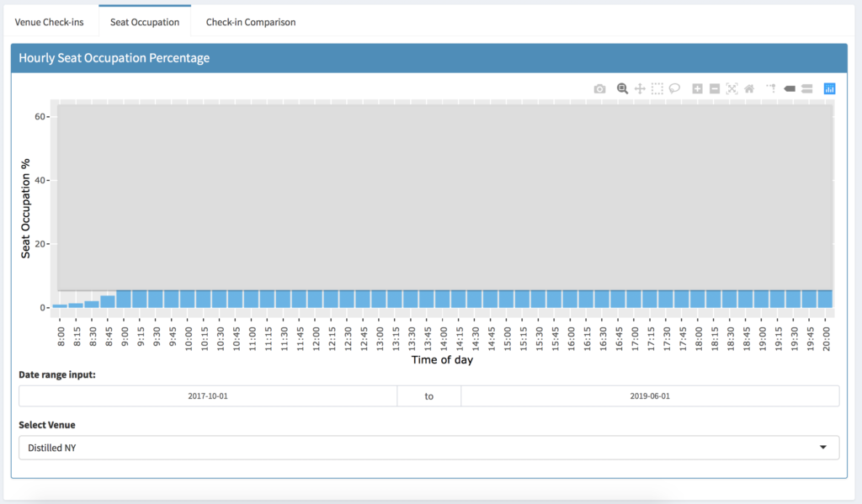Click the 8:45 bar in the chart
Screen dimensions: 862x504
coord(108,302)
